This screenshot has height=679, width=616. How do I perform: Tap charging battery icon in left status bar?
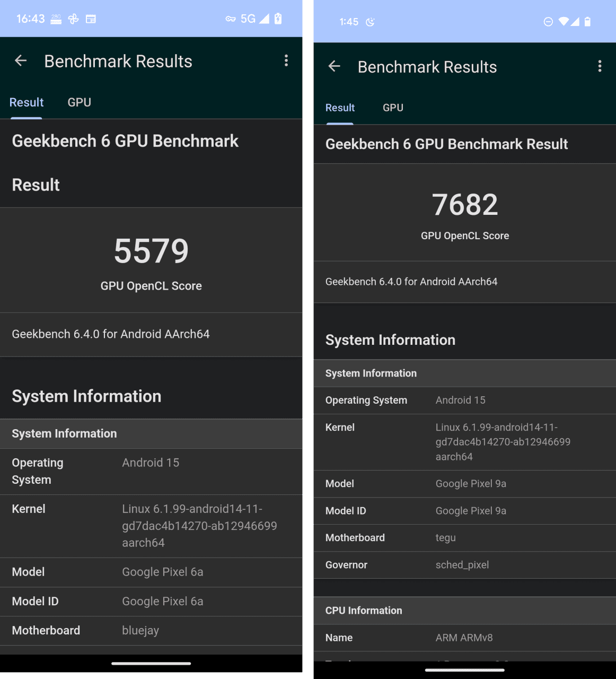278,19
